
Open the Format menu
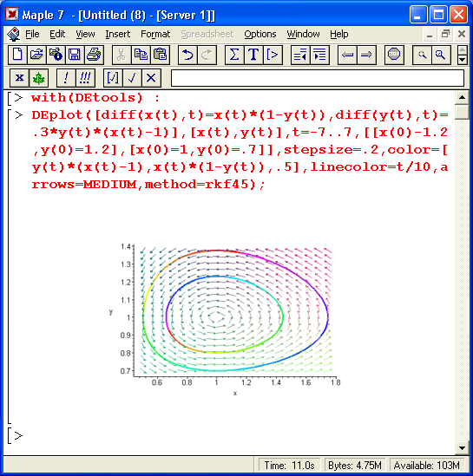pos(155,34)
